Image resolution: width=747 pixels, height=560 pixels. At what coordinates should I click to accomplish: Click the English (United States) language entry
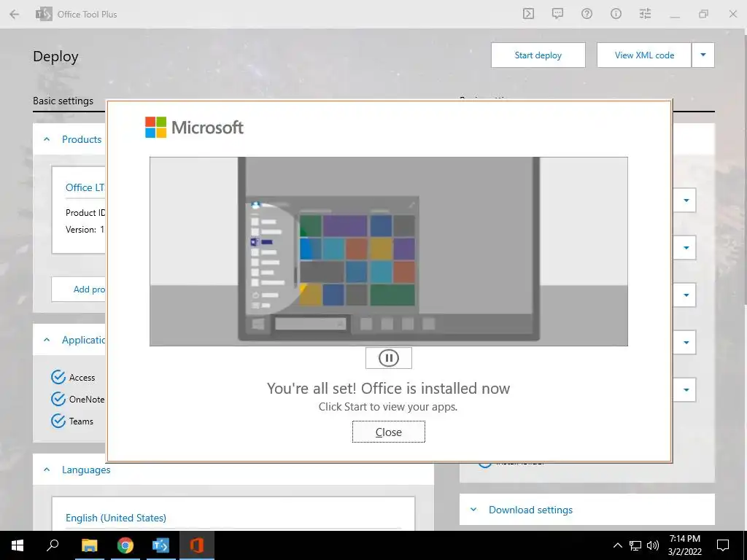(x=116, y=518)
